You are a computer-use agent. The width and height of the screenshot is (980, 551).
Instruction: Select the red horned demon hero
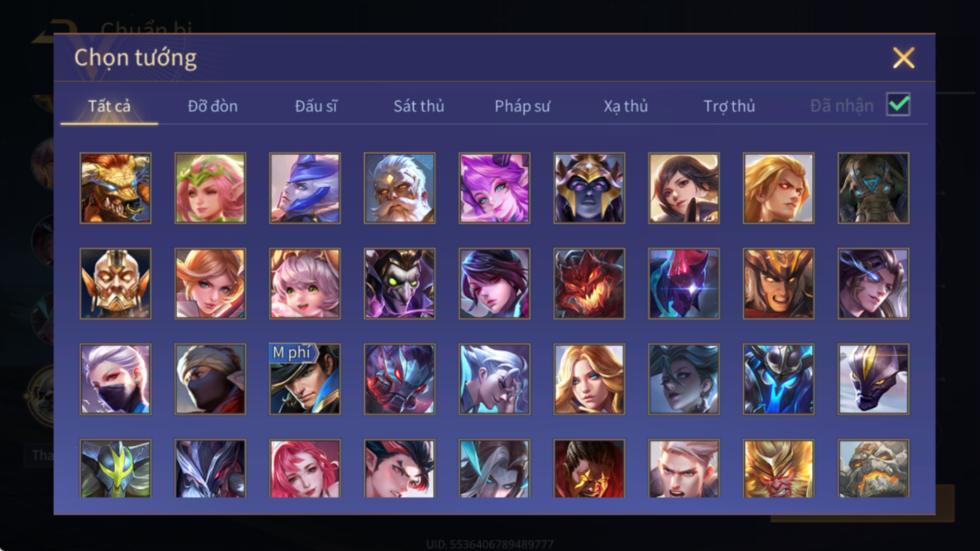pos(589,284)
